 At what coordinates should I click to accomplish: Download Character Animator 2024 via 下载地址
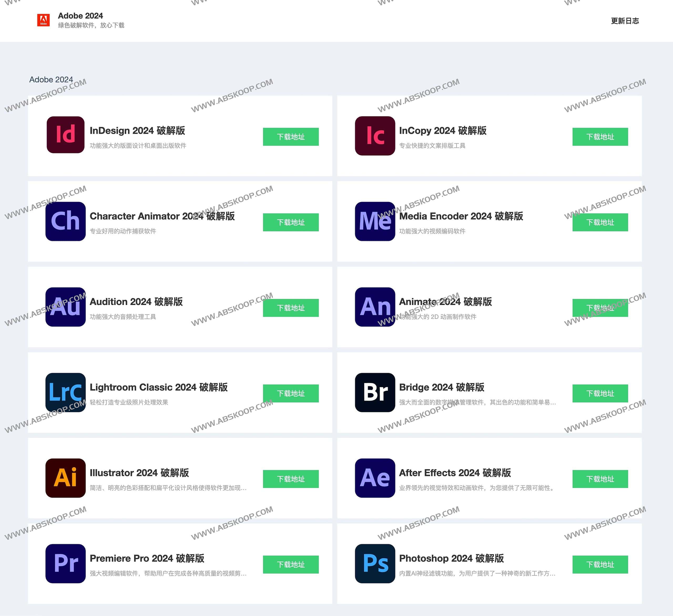coord(291,222)
